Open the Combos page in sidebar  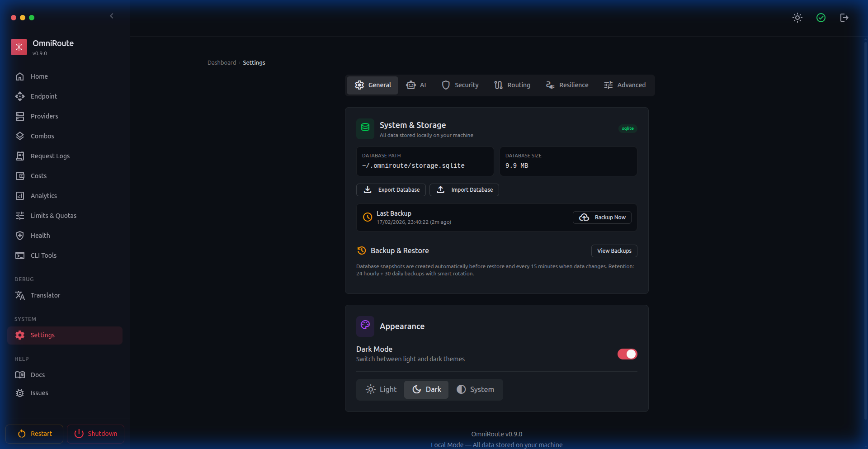pos(42,136)
